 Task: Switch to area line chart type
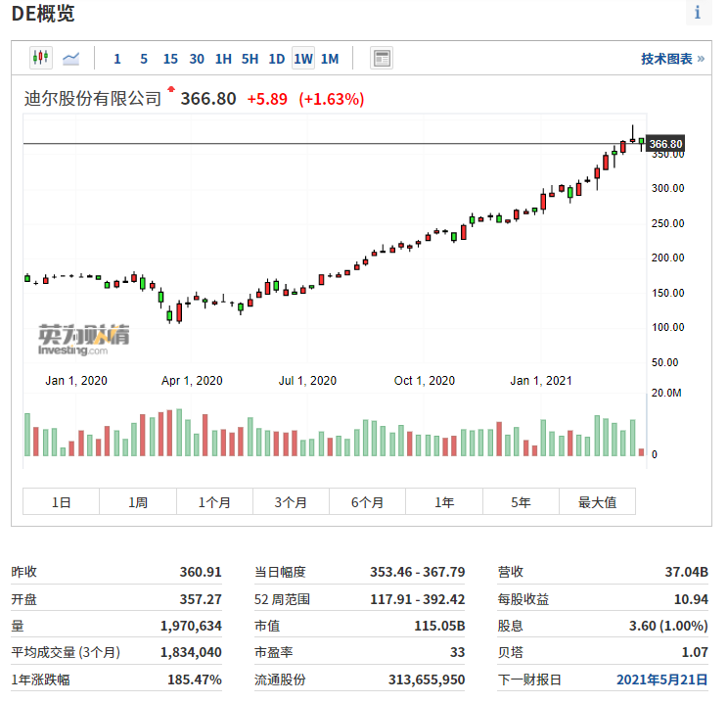70,59
